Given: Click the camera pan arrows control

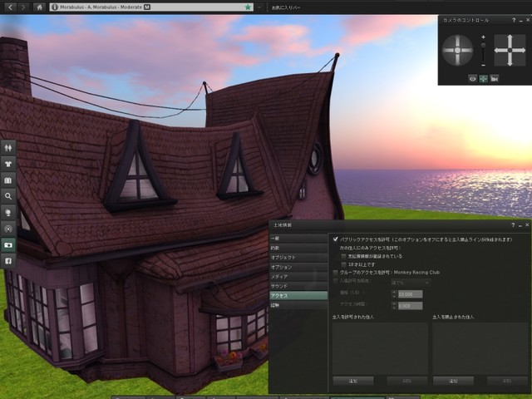Looking at the screenshot, I should pyautogui.click(x=510, y=50).
